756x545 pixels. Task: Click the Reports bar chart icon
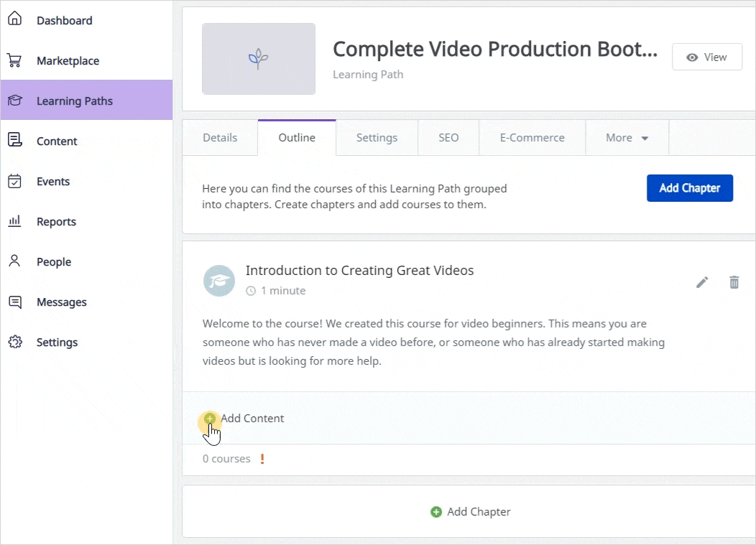[x=14, y=221]
